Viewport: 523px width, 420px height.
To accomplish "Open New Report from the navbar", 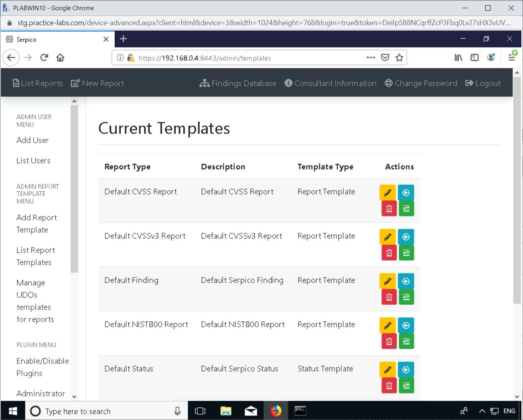I will [x=98, y=83].
